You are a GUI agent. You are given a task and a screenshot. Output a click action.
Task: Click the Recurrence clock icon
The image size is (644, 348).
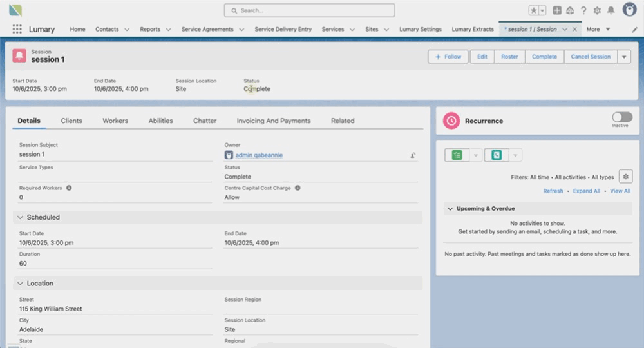(451, 121)
